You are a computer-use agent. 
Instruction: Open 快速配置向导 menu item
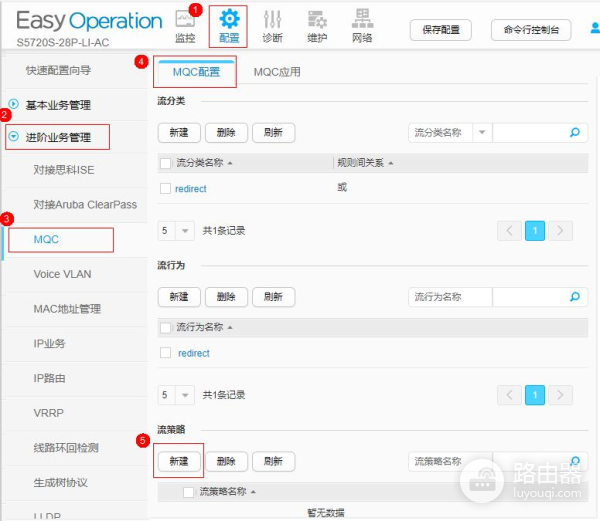58,70
